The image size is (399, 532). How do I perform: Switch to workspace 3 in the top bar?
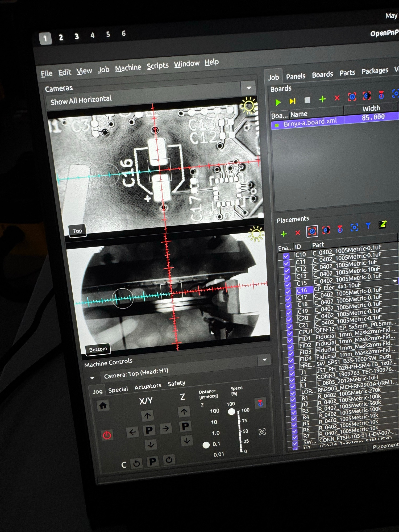tap(77, 36)
